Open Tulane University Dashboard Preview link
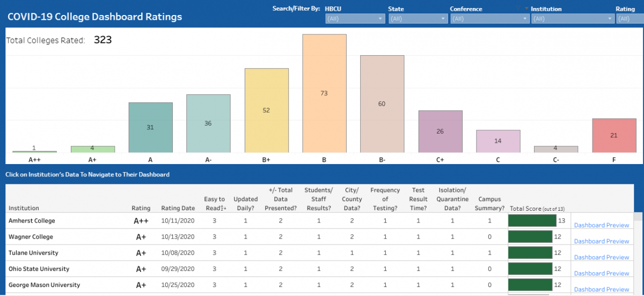Image resolution: width=644 pixels, height=296 pixels. point(602,257)
